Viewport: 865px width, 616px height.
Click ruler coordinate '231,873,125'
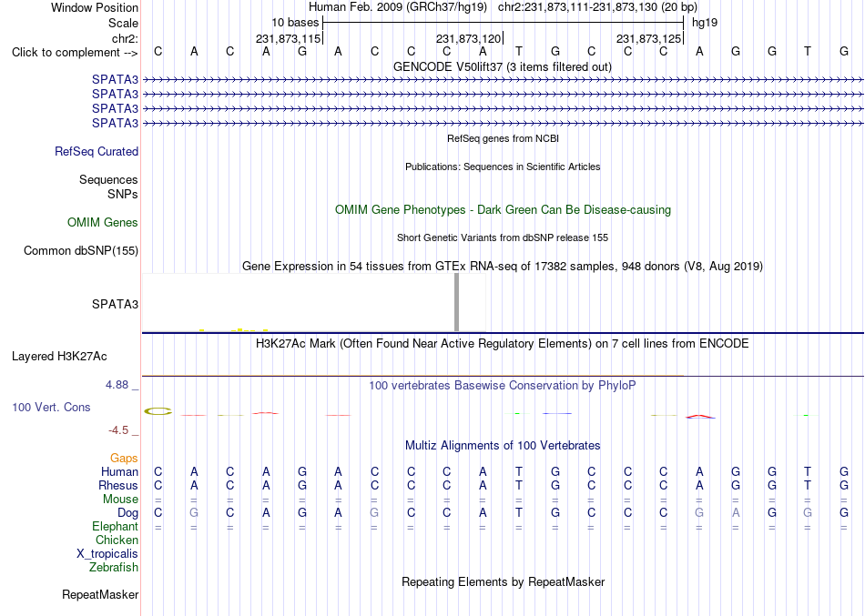tap(648, 38)
